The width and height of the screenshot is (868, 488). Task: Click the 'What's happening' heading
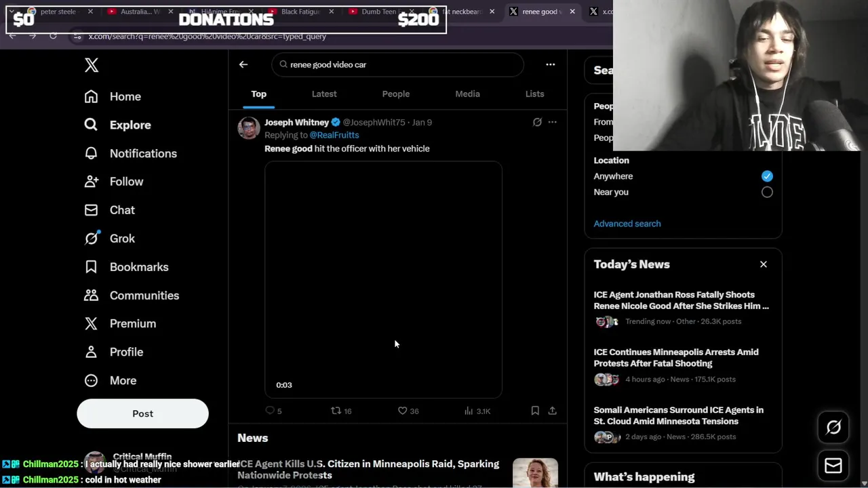click(644, 477)
